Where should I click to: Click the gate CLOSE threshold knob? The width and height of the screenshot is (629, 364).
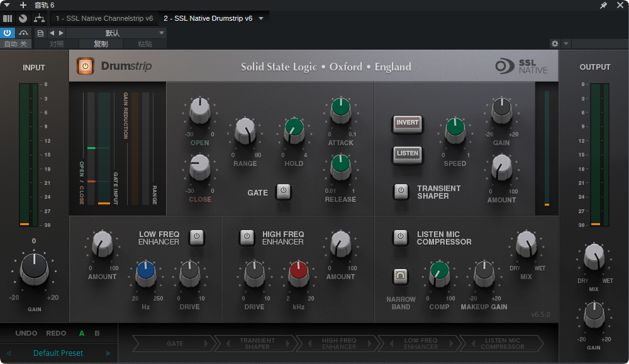tap(200, 167)
